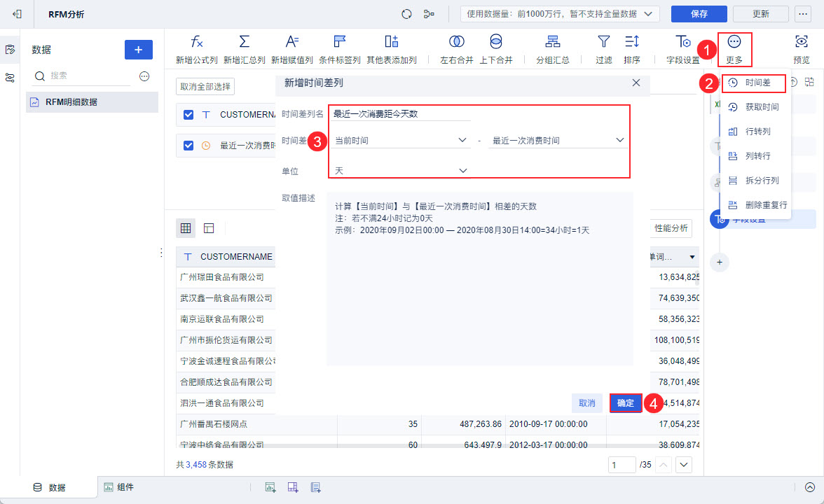824x504 pixels.
Task: Select RFM明细数据 in data list
Action: pos(92,102)
